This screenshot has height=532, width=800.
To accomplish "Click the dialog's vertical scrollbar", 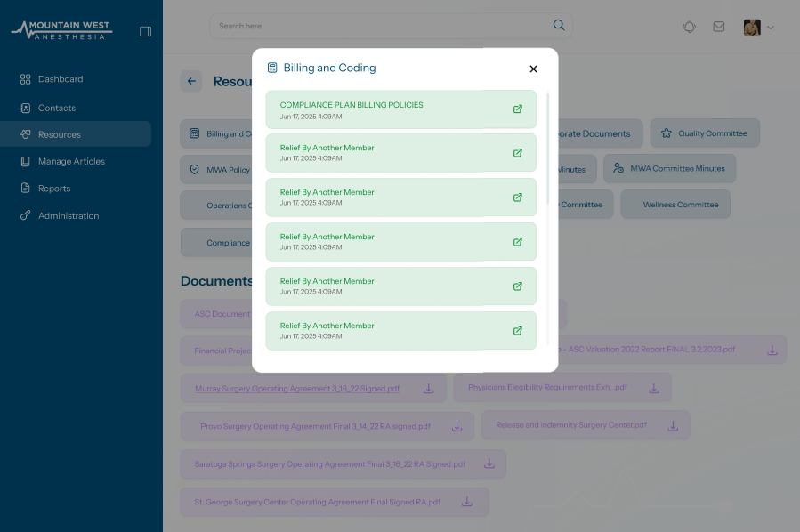I will 548,151.
